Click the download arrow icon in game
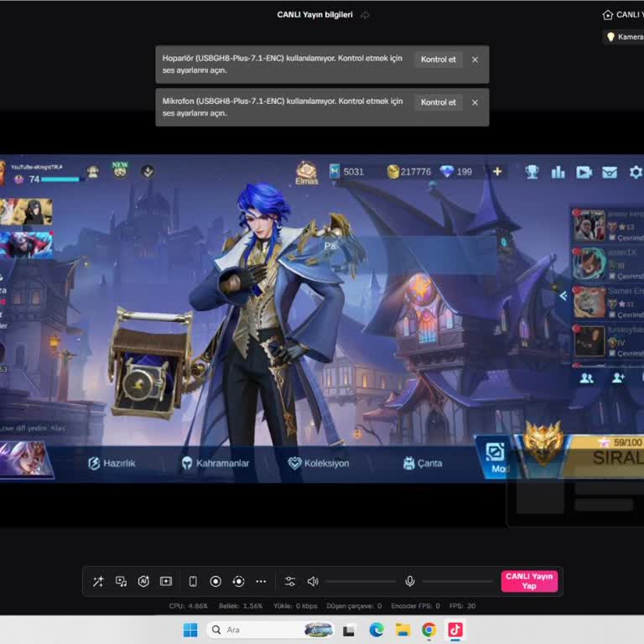The image size is (644, 644). (148, 171)
